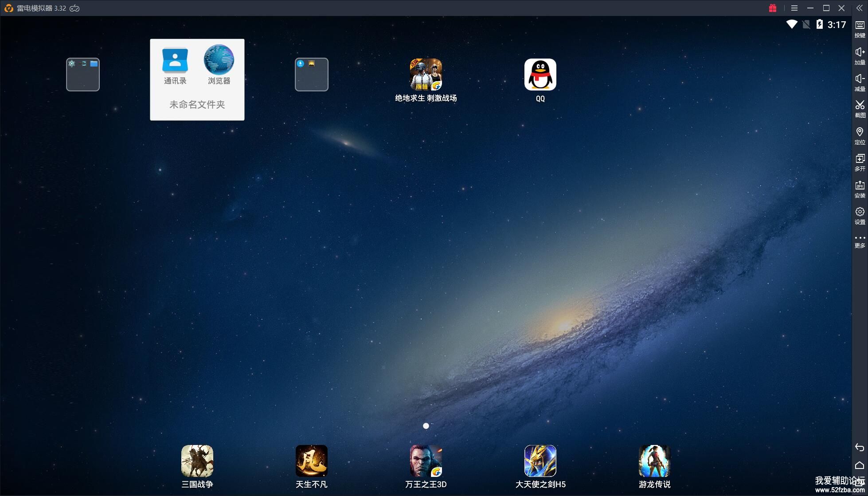Increase volume with 加量 button
Image resolution: width=868 pixels, height=496 pixels.
pos(860,56)
